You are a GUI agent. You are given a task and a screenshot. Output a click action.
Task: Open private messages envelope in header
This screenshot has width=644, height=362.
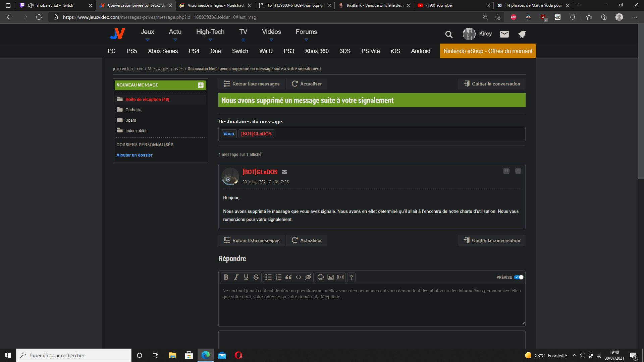click(x=504, y=34)
